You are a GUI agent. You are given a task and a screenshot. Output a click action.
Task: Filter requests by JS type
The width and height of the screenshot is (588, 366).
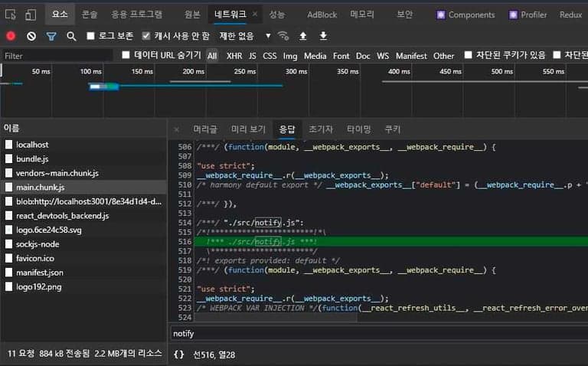(x=253, y=56)
